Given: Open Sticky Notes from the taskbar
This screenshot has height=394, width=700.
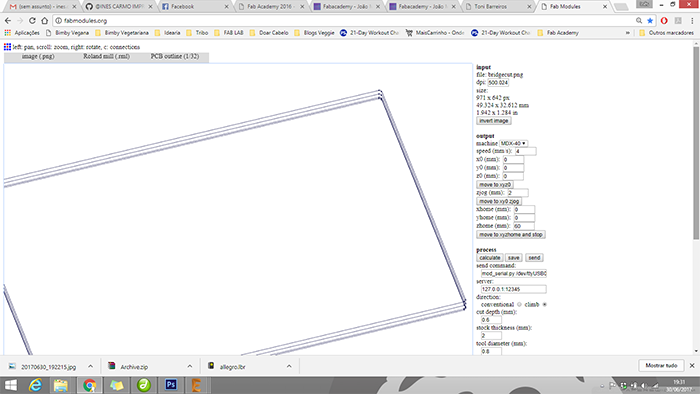Looking at the screenshot, I should pyautogui.click(x=117, y=385).
